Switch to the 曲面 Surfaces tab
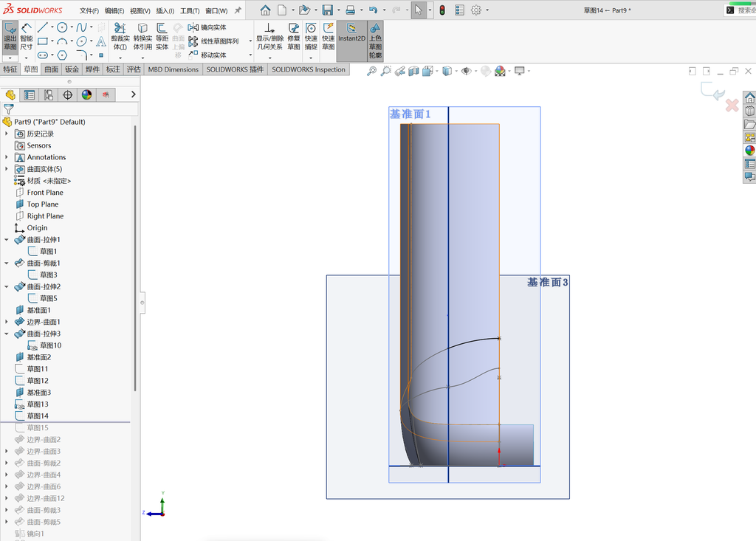Image resolution: width=756 pixels, height=541 pixels. click(x=52, y=69)
